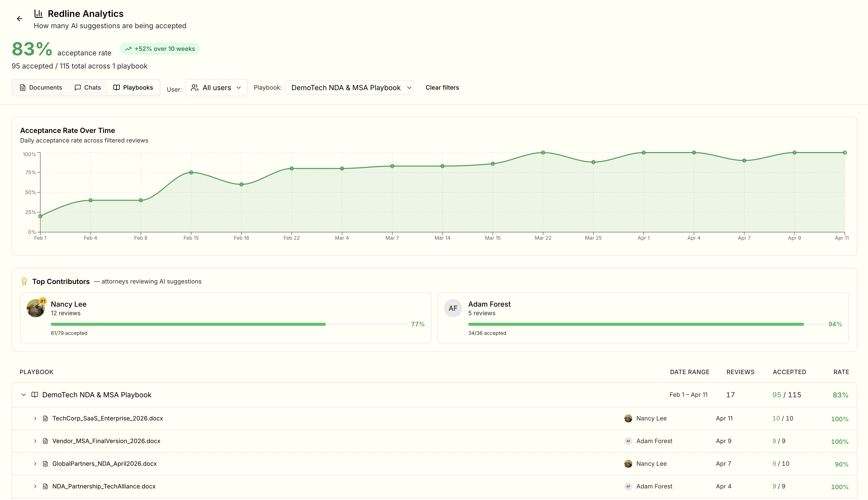Click the trend arrow in the +52% badge
The width and height of the screenshot is (868, 500).
[128, 49]
